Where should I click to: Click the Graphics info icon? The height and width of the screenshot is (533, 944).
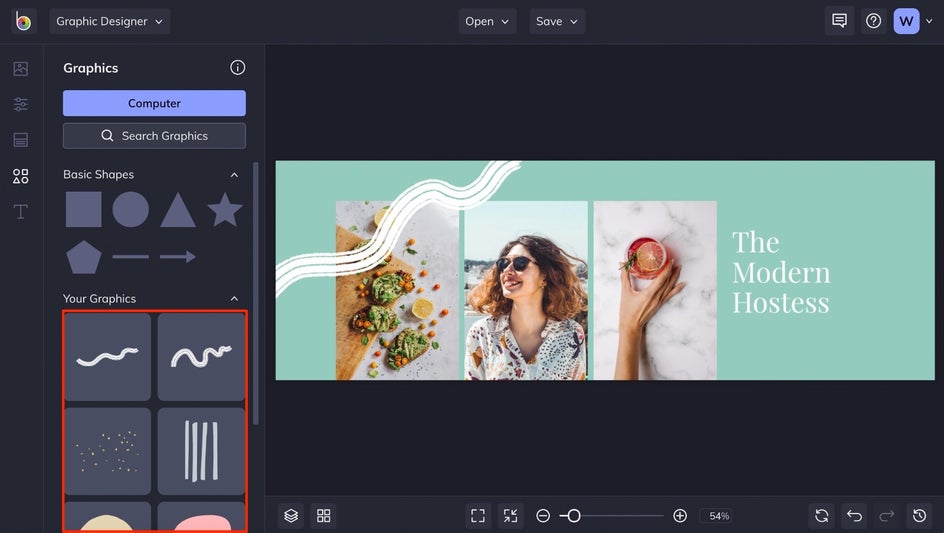click(x=238, y=67)
